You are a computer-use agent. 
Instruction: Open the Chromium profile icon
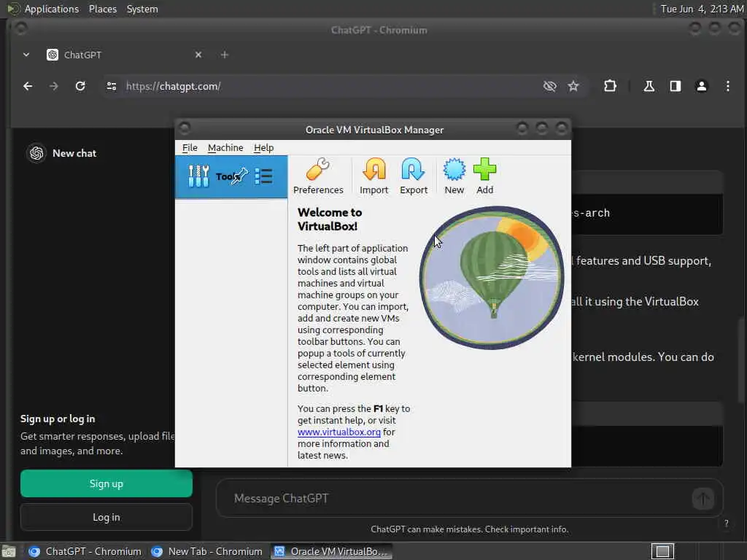[701, 86]
